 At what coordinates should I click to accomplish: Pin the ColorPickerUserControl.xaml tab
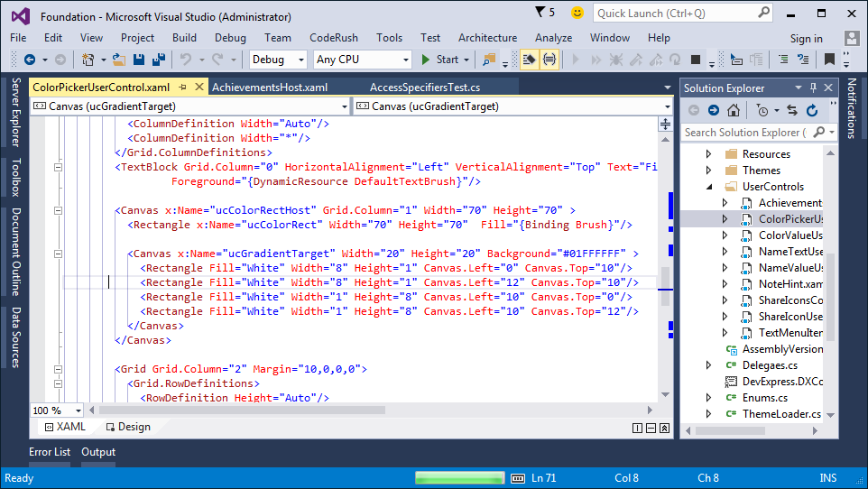click(x=182, y=88)
